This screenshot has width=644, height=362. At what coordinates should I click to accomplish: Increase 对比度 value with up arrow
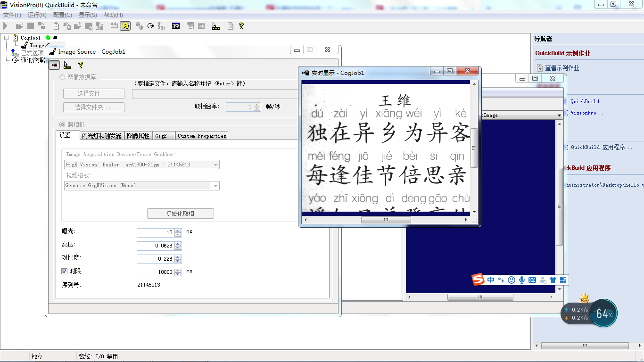coord(178,257)
